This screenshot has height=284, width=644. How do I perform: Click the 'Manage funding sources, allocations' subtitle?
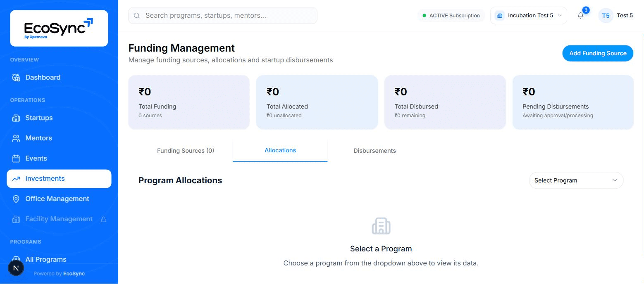(231, 60)
